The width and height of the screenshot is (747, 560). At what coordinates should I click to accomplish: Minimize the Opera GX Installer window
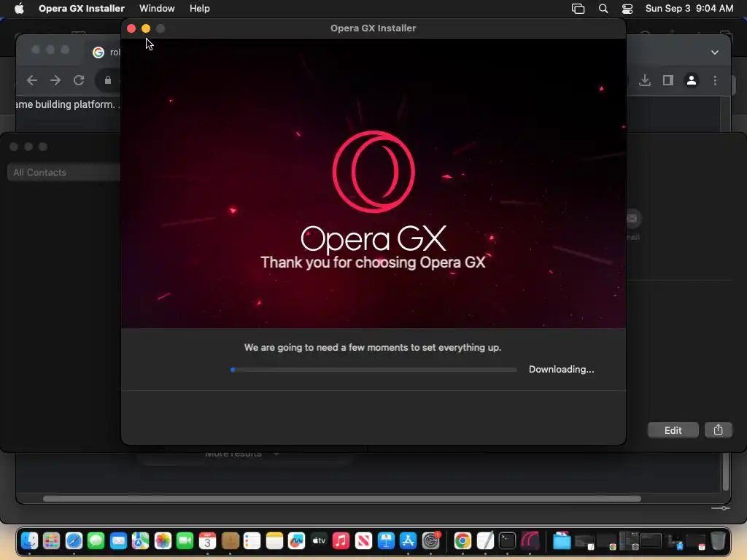coord(146,28)
